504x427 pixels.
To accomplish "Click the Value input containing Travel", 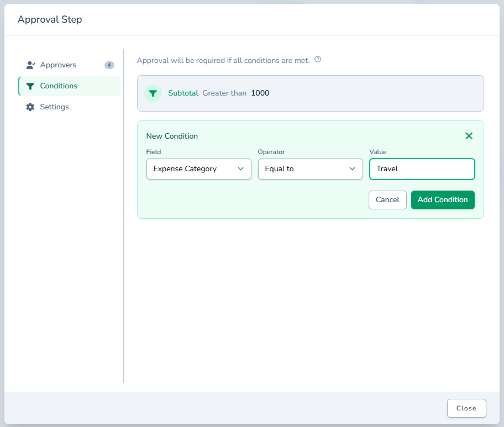I will point(422,169).
